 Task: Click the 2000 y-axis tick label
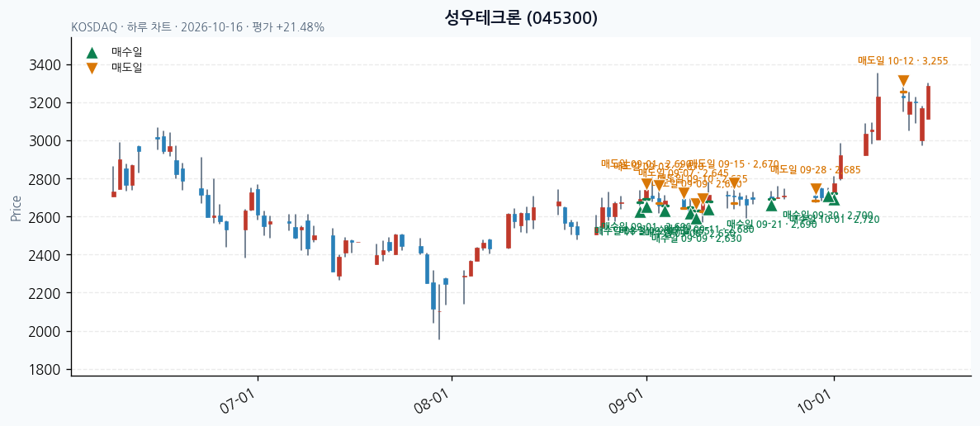(45, 331)
